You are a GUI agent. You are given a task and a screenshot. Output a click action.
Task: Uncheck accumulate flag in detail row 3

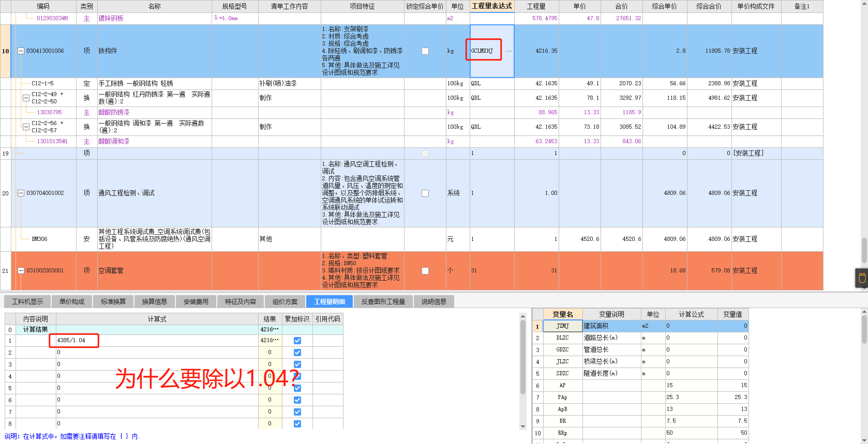pos(297,364)
